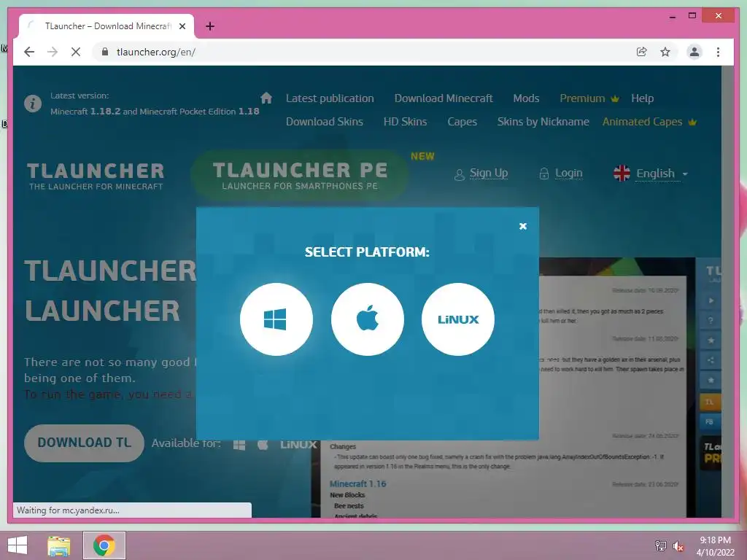The width and height of the screenshot is (747, 560).
Task: Choose the Linux platform option
Action: point(458,319)
